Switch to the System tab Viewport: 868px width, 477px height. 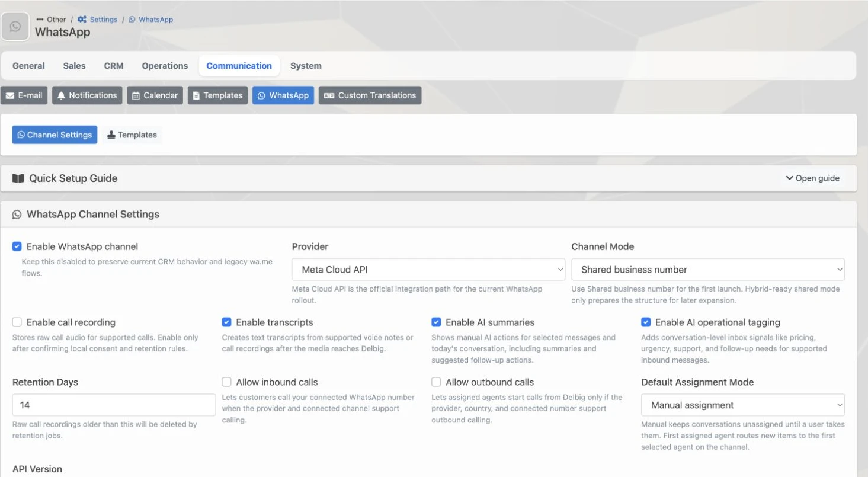pos(306,66)
